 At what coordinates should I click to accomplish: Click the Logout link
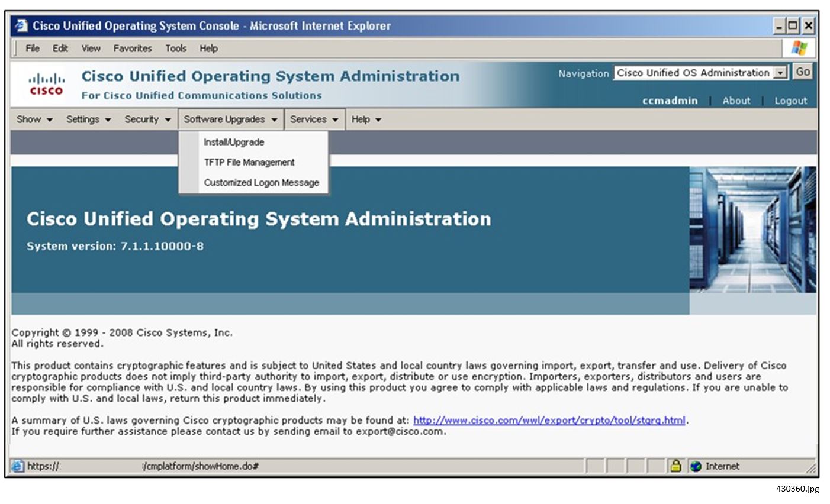pos(791,101)
